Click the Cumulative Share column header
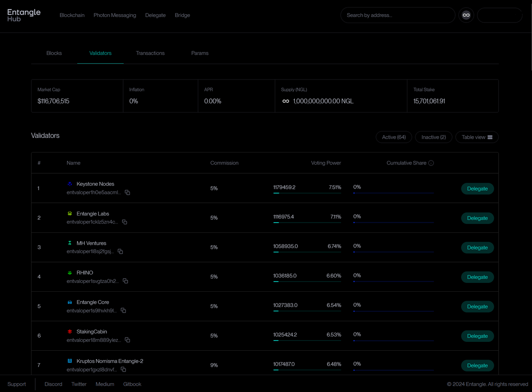 click(407, 163)
